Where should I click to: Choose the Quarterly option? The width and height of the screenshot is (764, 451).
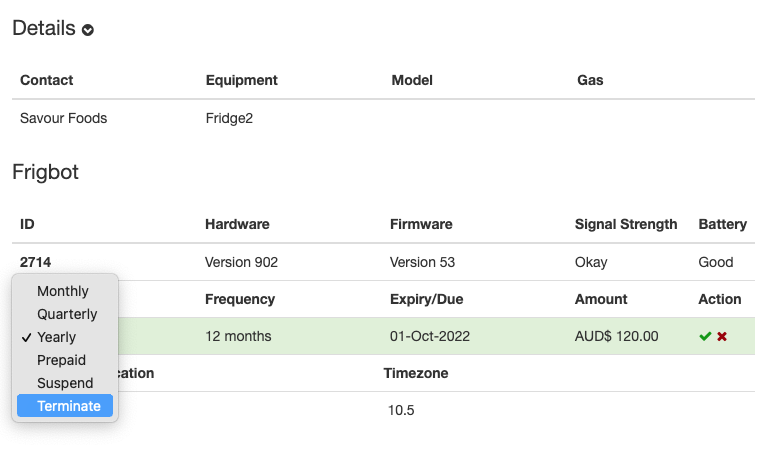[x=65, y=314]
